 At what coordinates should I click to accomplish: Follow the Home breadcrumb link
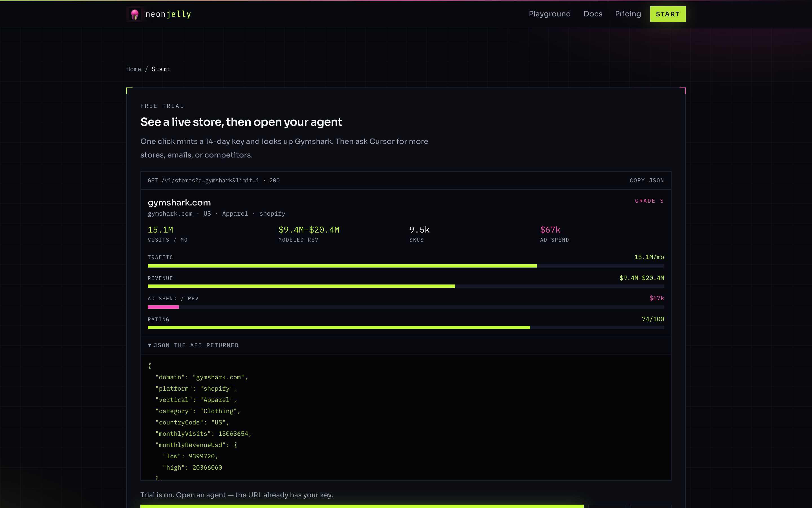pyautogui.click(x=134, y=69)
